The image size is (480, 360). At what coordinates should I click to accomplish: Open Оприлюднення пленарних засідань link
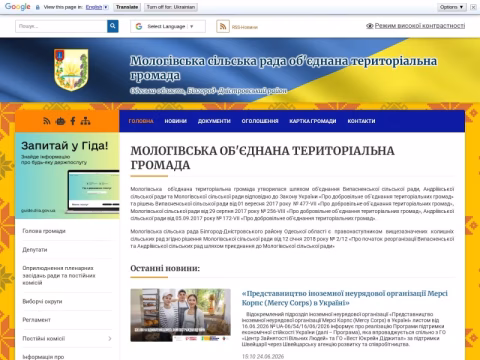59,275
